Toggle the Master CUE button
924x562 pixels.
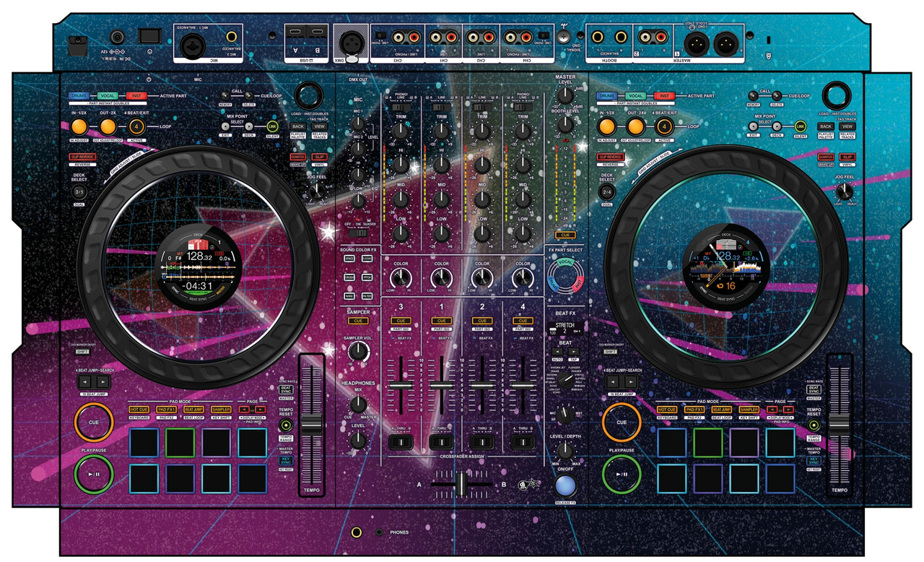click(x=565, y=235)
